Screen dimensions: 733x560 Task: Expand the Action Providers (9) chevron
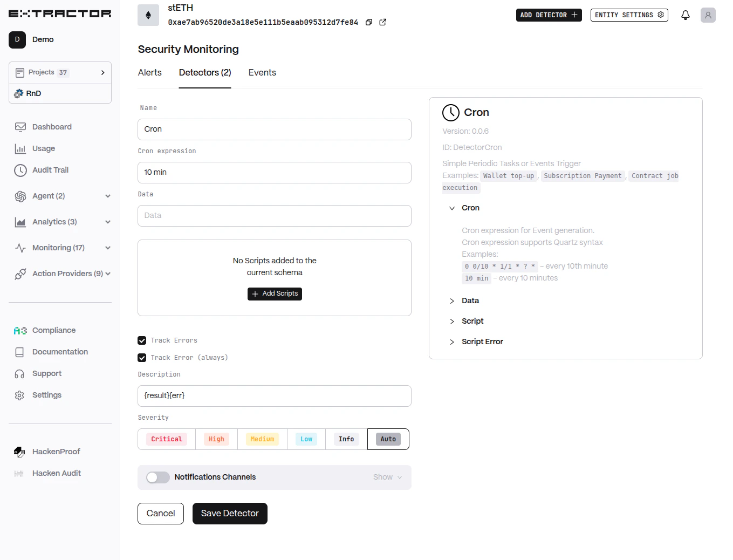click(108, 274)
